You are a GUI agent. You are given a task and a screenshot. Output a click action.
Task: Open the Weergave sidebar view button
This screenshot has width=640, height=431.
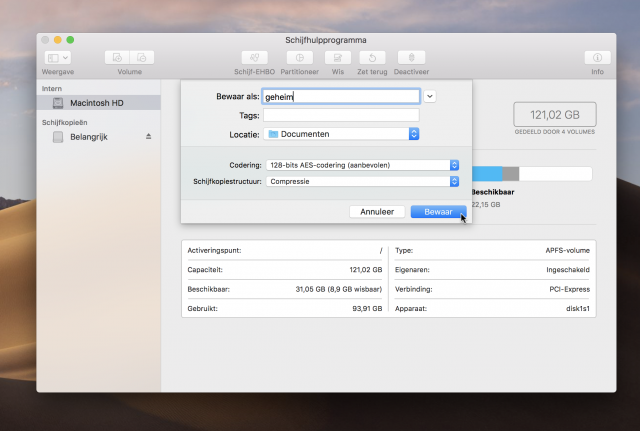pos(57,58)
